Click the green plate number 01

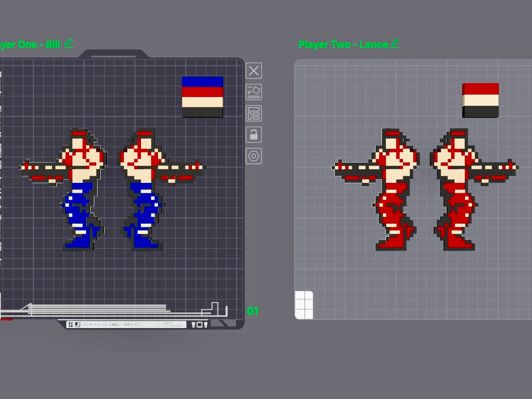click(253, 311)
